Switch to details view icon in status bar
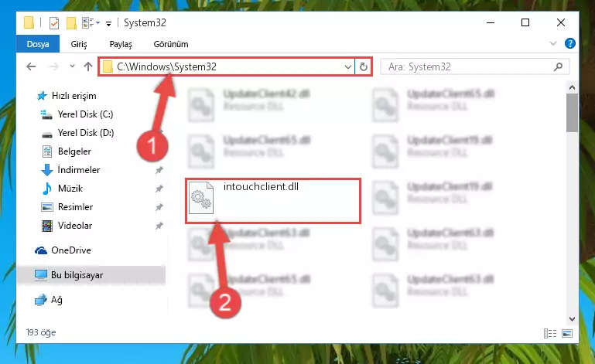 pyautogui.click(x=550, y=333)
